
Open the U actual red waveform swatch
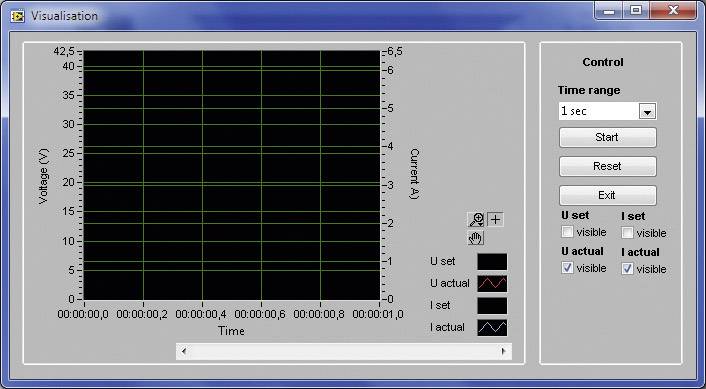coord(492,284)
